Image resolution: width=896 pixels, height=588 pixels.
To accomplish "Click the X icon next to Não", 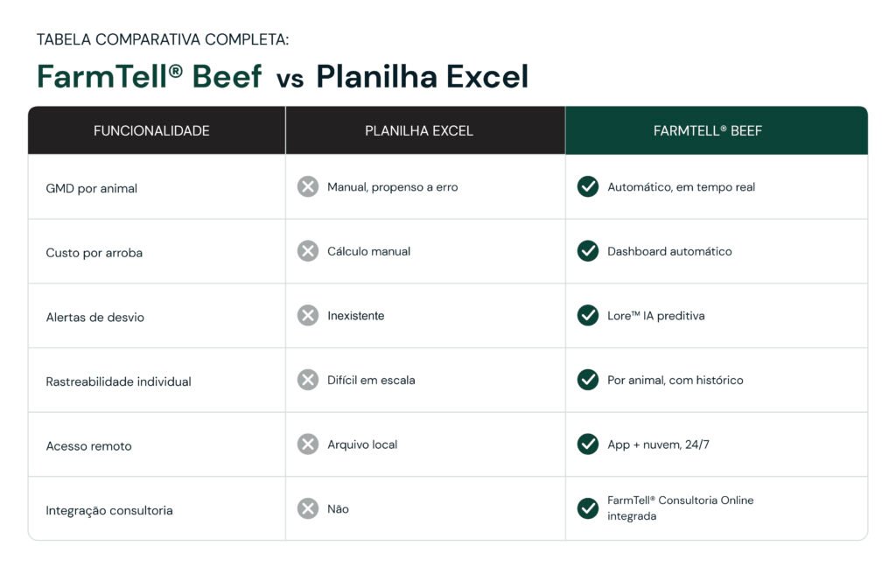I will [307, 508].
